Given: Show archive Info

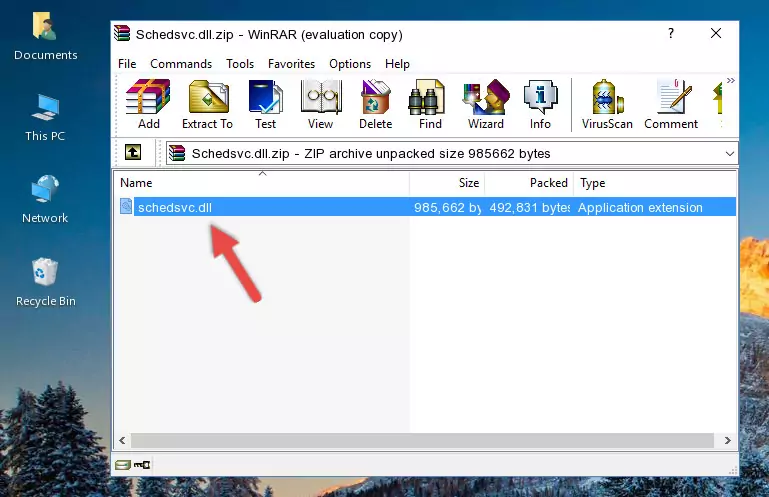Looking at the screenshot, I should [540, 105].
